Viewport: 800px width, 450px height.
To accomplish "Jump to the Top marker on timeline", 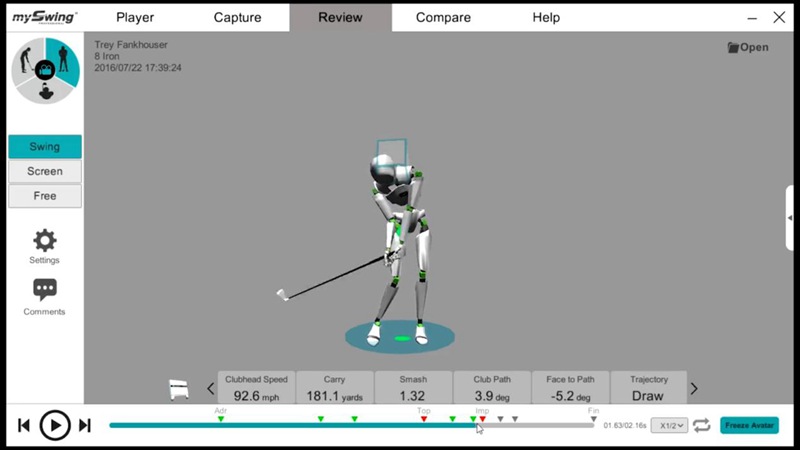I will 424,418.
